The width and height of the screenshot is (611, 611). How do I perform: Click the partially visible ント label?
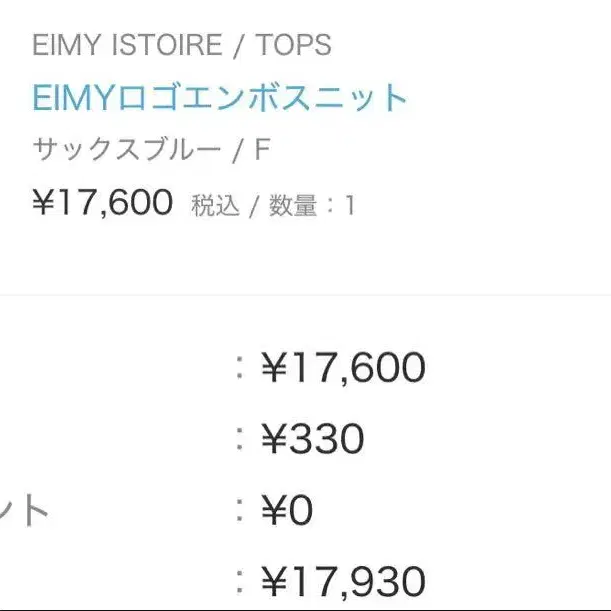[25, 512]
